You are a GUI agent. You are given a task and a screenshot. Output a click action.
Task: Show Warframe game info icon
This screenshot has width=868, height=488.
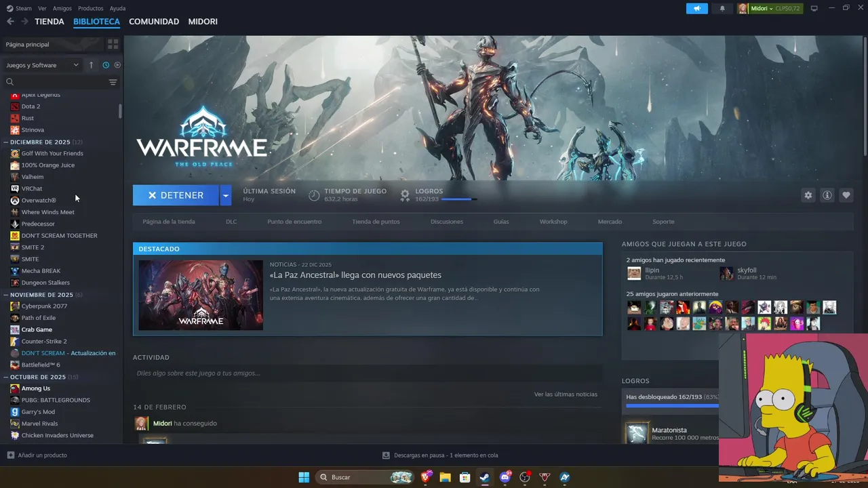pos(827,195)
